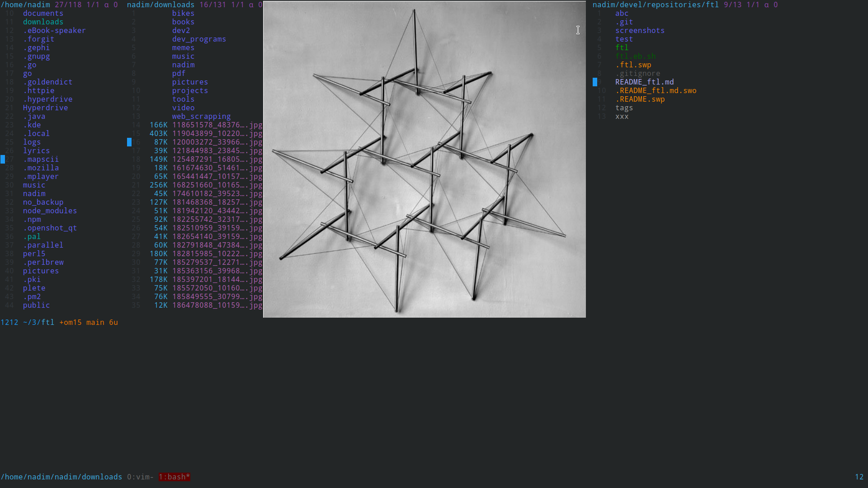This screenshot has width=868, height=488.
Task: Click the nadim/downloads pane header
Action: point(194,5)
